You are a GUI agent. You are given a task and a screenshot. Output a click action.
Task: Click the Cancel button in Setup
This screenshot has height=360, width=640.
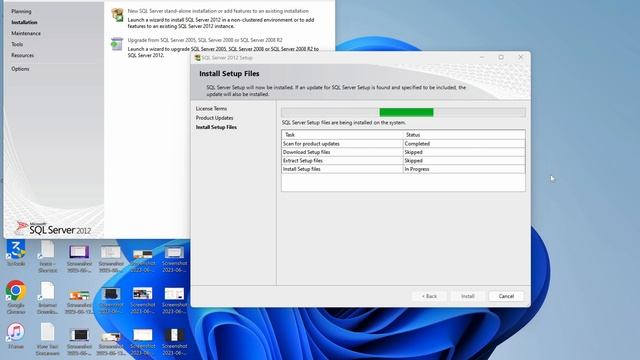(506, 296)
